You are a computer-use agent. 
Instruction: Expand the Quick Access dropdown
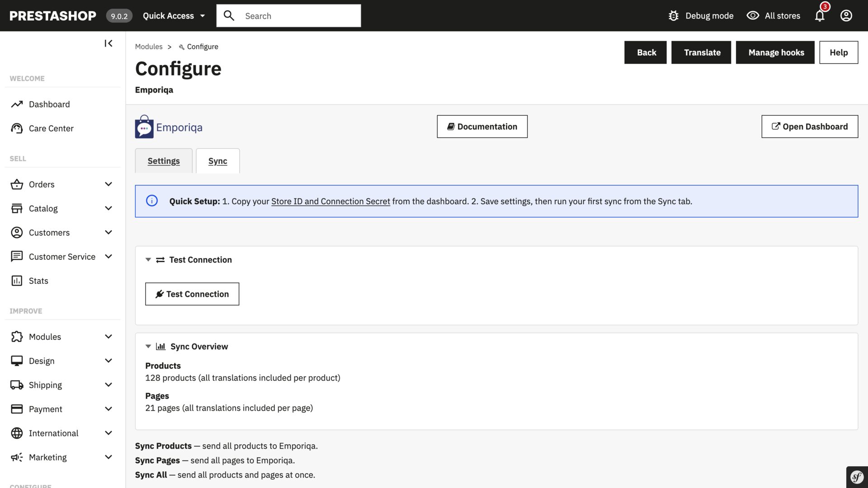click(x=174, y=15)
